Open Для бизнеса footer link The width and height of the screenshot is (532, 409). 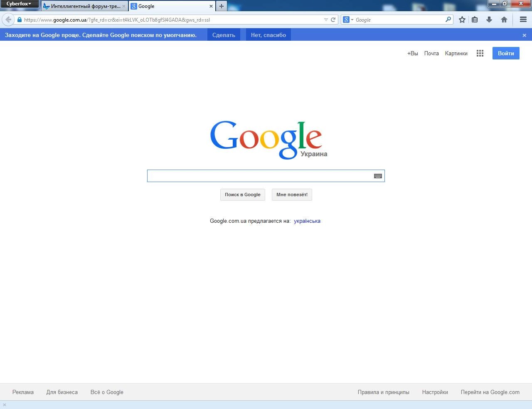pyautogui.click(x=62, y=392)
